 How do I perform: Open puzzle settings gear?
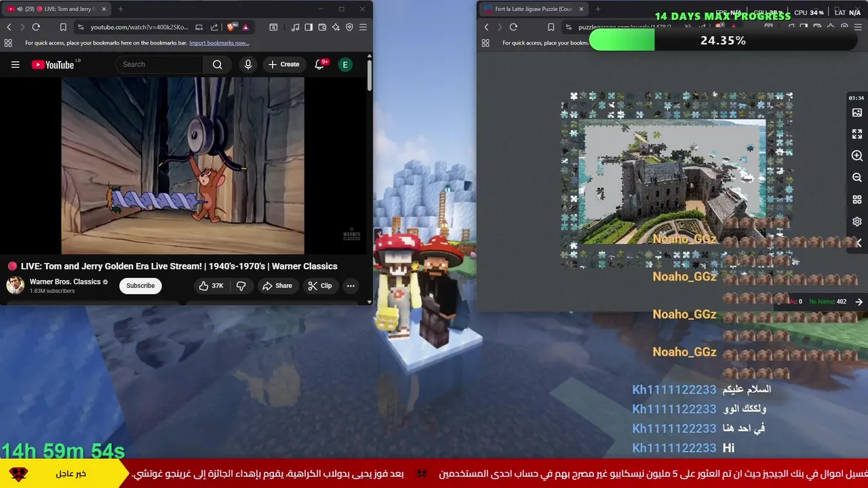[857, 222]
